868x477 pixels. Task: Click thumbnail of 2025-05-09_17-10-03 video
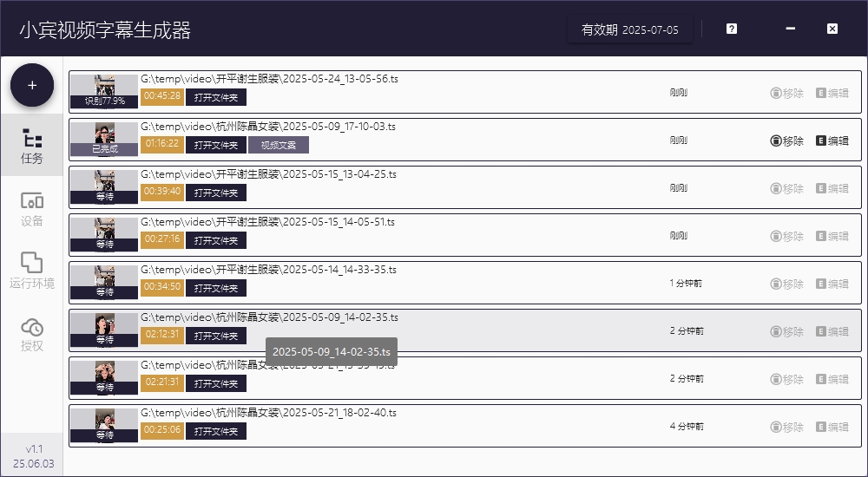[104, 139]
